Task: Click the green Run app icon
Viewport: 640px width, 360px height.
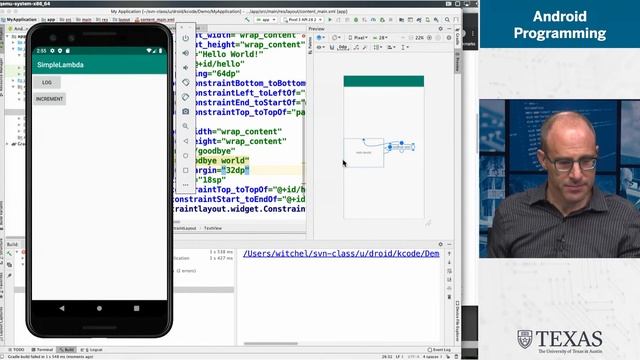Action: point(330,20)
